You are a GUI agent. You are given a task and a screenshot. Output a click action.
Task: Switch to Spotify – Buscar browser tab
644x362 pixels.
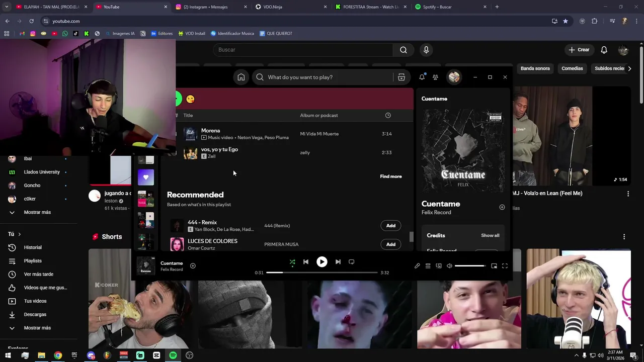(x=450, y=7)
